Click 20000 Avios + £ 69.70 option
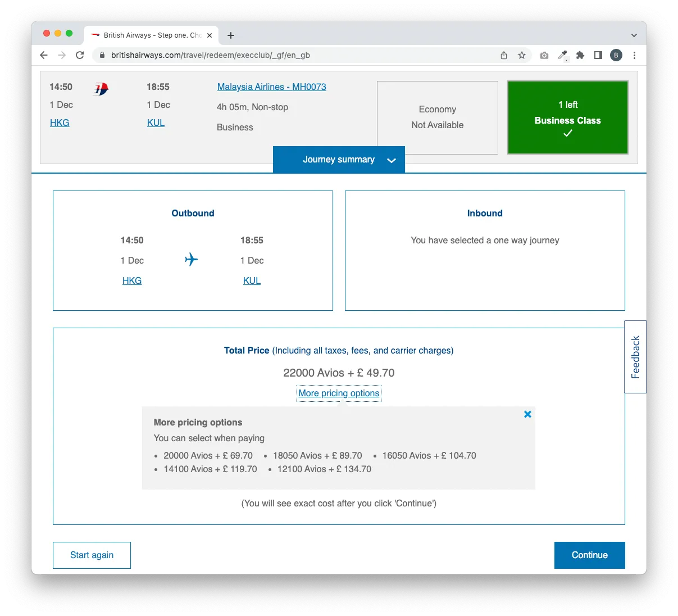 point(208,456)
